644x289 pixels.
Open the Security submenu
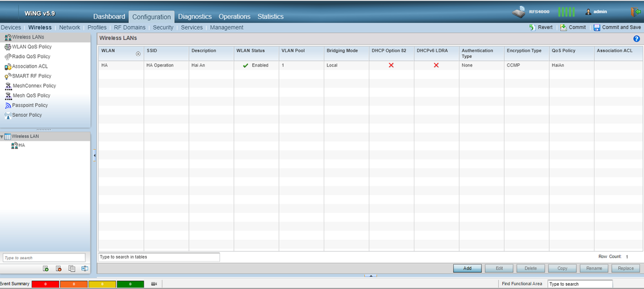tap(162, 28)
